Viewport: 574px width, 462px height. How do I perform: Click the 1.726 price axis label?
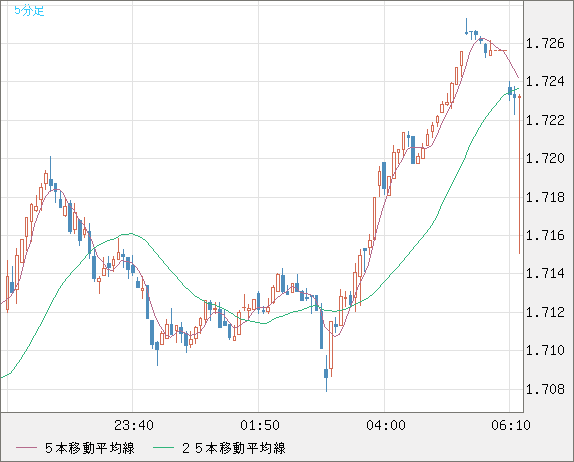tap(545, 44)
